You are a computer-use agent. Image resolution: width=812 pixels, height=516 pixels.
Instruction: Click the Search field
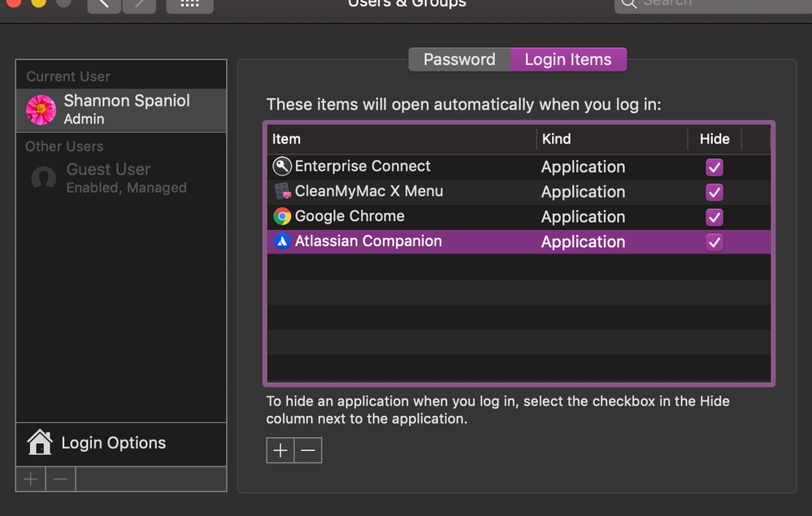pos(714,4)
